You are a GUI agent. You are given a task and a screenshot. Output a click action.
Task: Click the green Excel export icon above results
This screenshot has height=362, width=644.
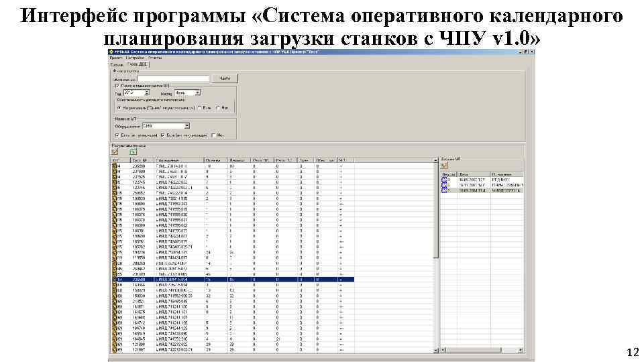click(x=133, y=152)
